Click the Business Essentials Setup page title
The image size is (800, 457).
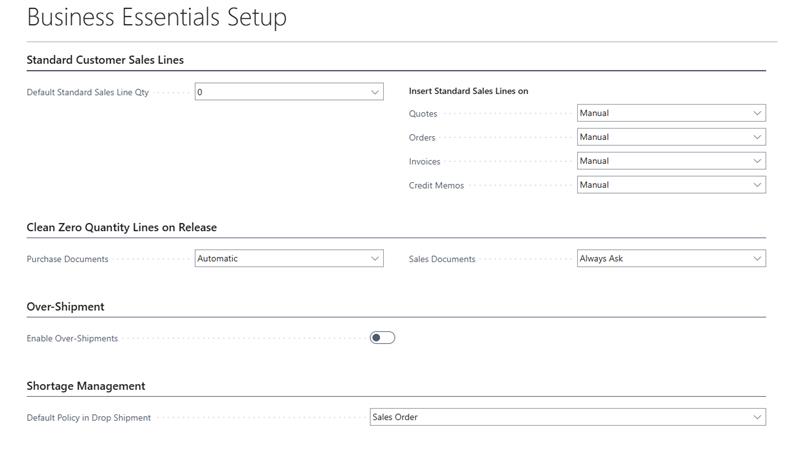coord(156,18)
